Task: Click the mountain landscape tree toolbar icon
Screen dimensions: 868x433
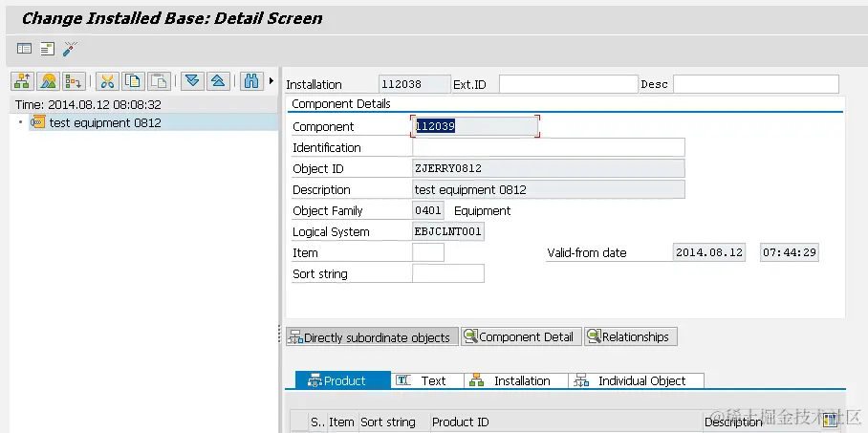Action: click(48, 81)
